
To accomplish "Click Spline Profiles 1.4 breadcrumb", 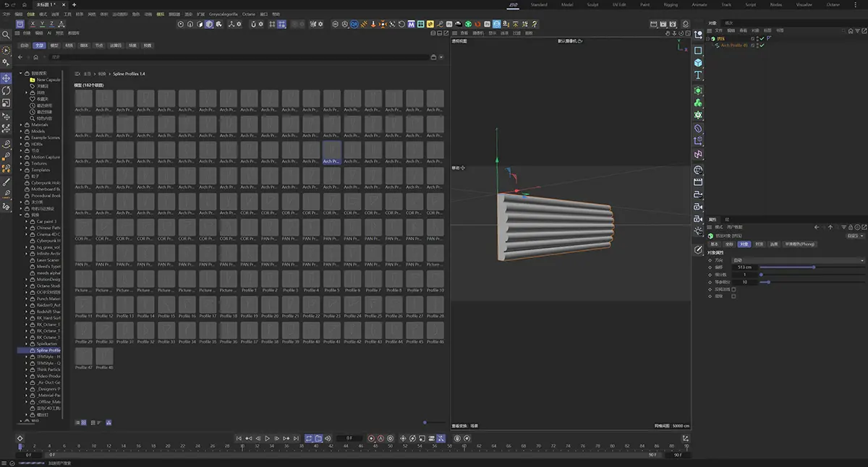I will click(x=129, y=74).
